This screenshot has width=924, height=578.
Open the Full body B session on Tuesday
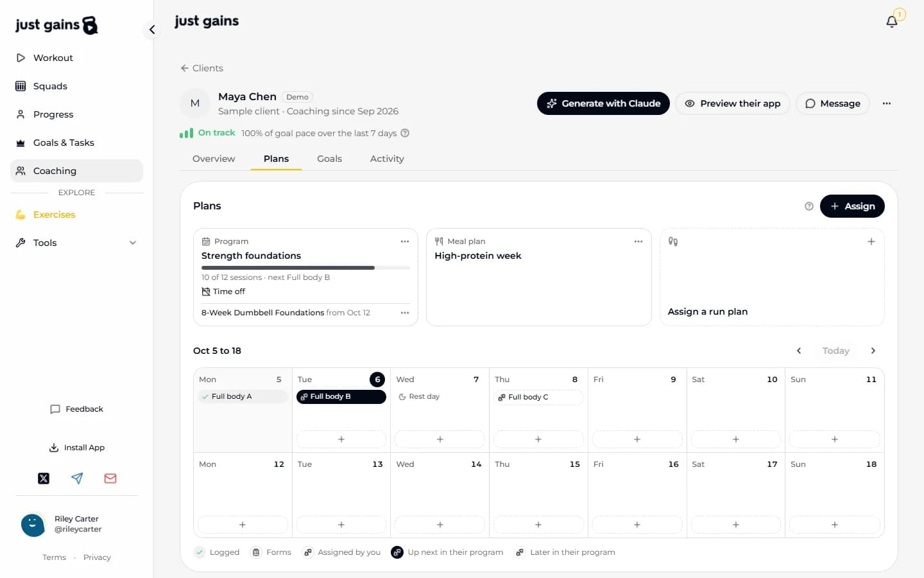(x=341, y=397)
